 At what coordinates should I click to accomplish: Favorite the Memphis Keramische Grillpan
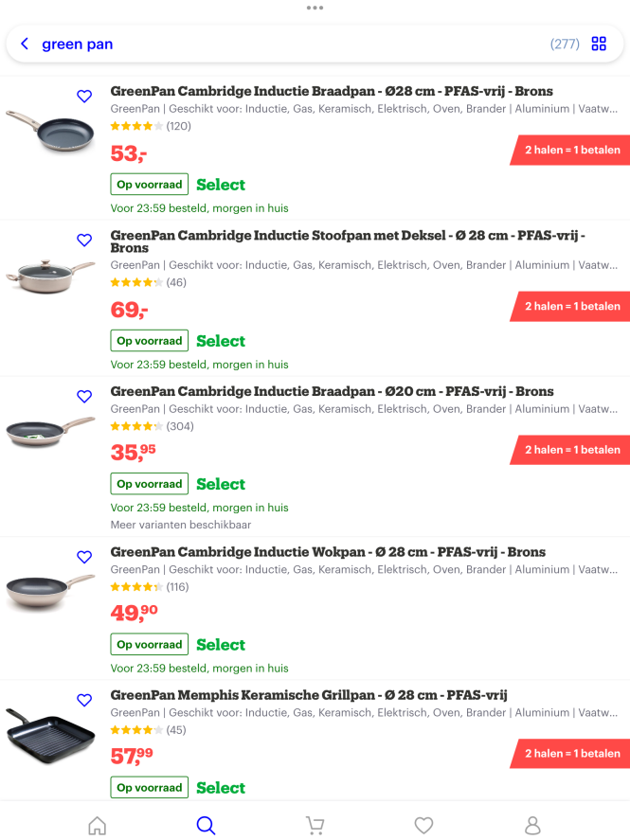pyautogui.click(x=84, y=701)
